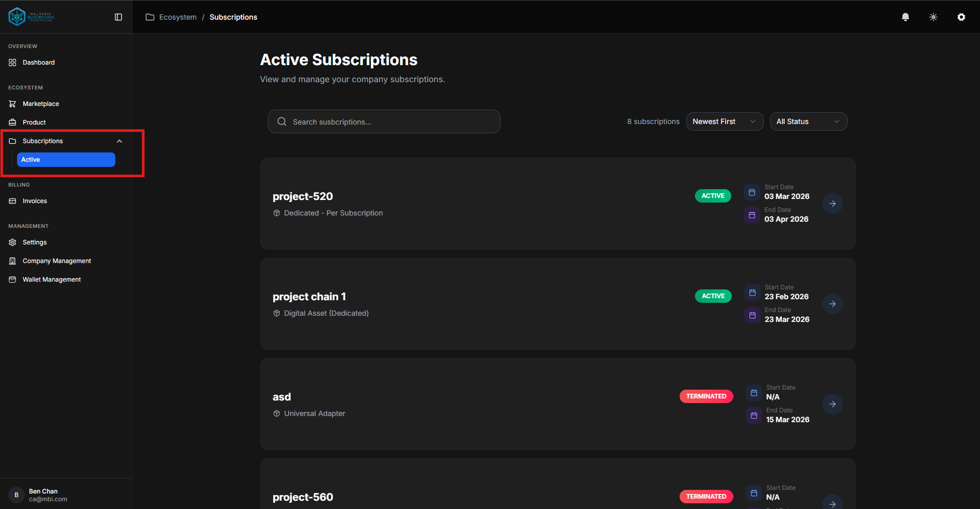Click the ACTIVE status badge on project chain 1
This screenshot has height=509, width=980.
713,296
